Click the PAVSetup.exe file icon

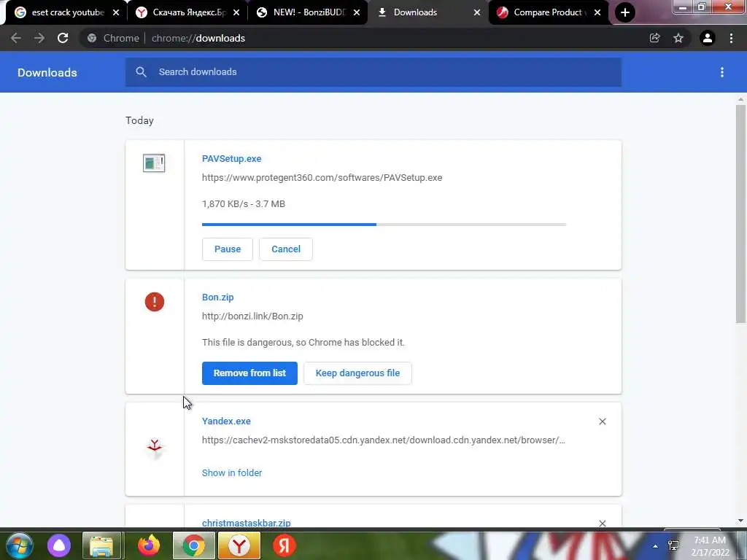154,163
